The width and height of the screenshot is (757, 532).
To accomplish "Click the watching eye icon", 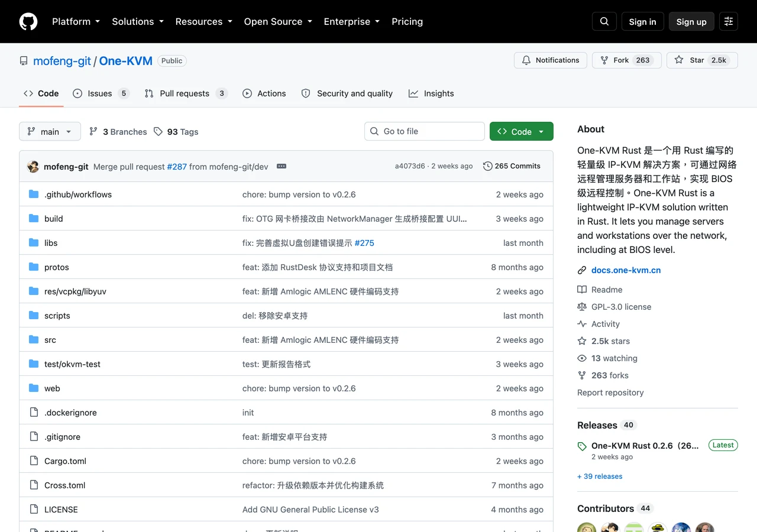I will [x=582, y=358].
